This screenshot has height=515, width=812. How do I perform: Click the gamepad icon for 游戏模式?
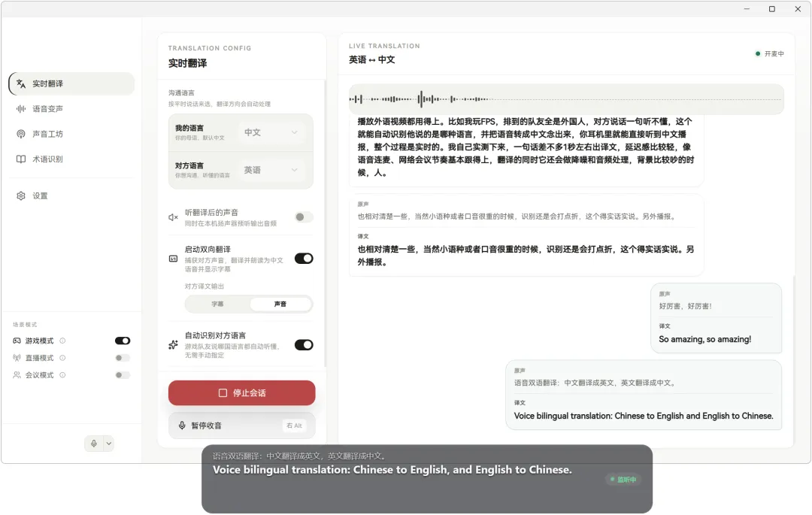17,341
